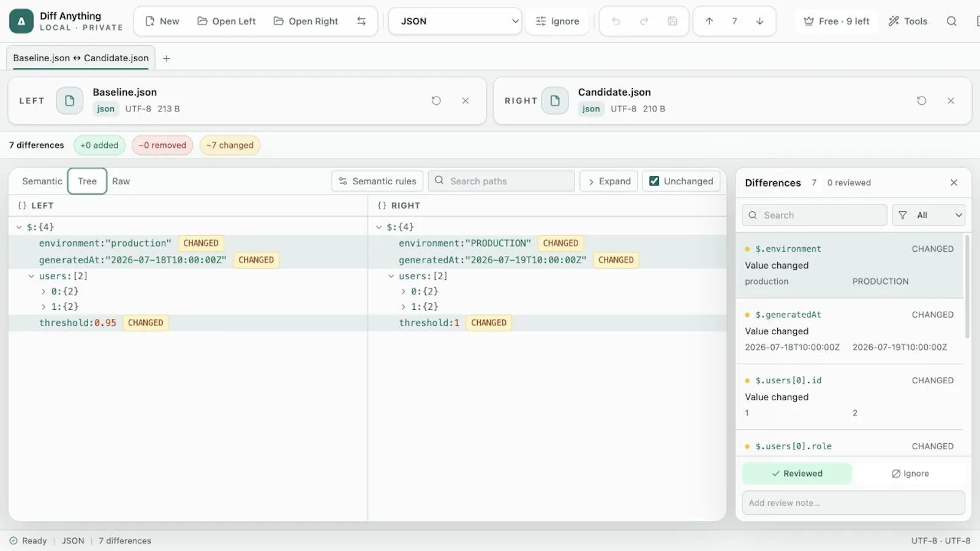
Task: Collapse the left root $:{4} node
Action: tap(19, 227)
